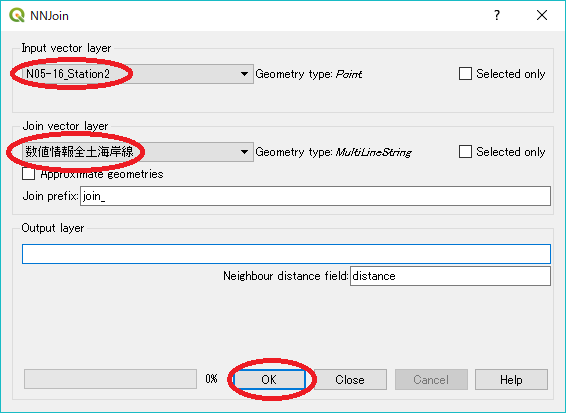Click the 'Neighbour distance field:' label
The height and width of the screenshot is (413, 566).
(x=286, y=276)
